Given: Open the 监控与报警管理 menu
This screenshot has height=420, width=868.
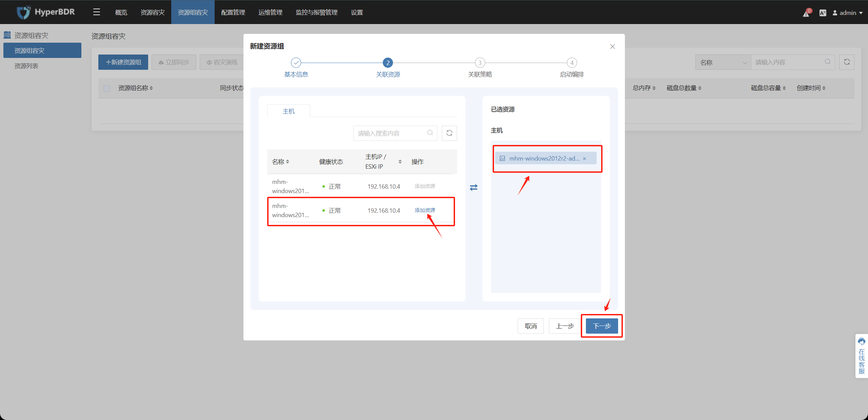Looking at the screenshot, I should 317,12.
